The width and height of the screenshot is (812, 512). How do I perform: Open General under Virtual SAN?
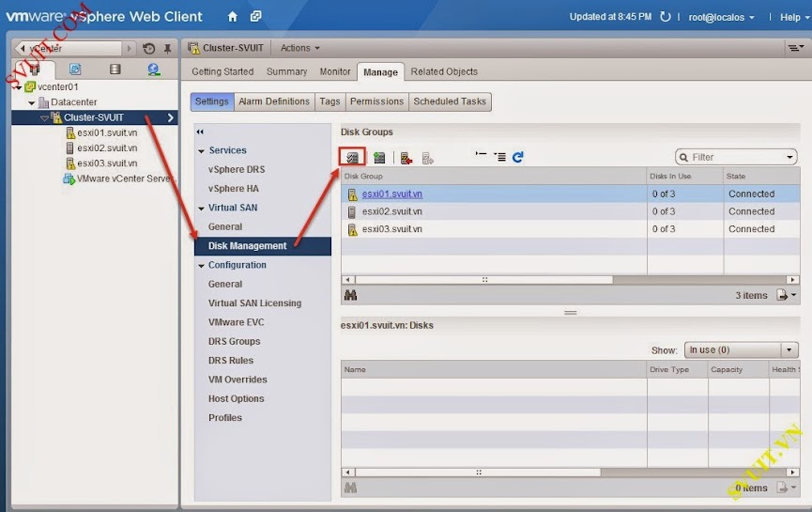pyautogui.click(x=225, y=226)
